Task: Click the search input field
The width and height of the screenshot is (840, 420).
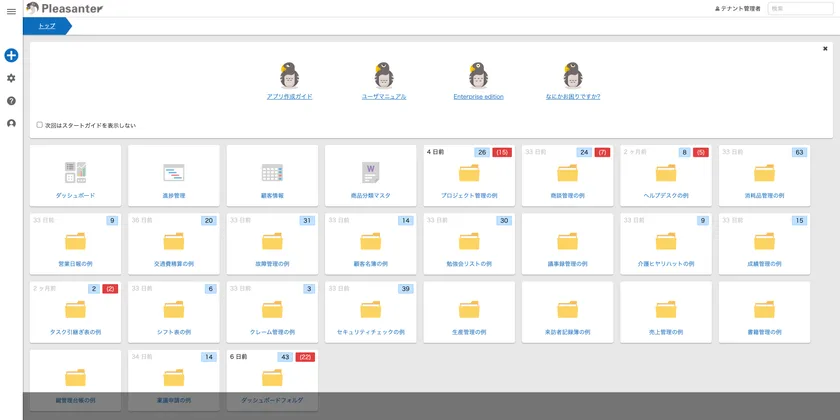Action: click(800, 8)
